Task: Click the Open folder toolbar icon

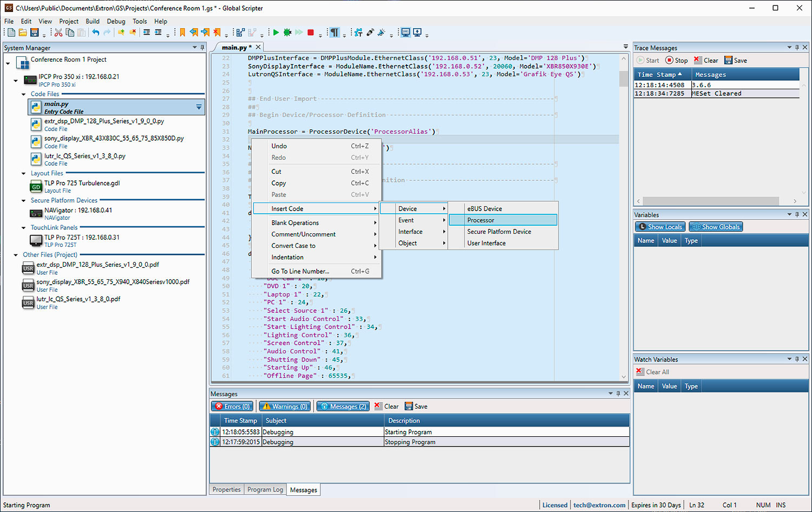Action: click(x=23, y=32)
